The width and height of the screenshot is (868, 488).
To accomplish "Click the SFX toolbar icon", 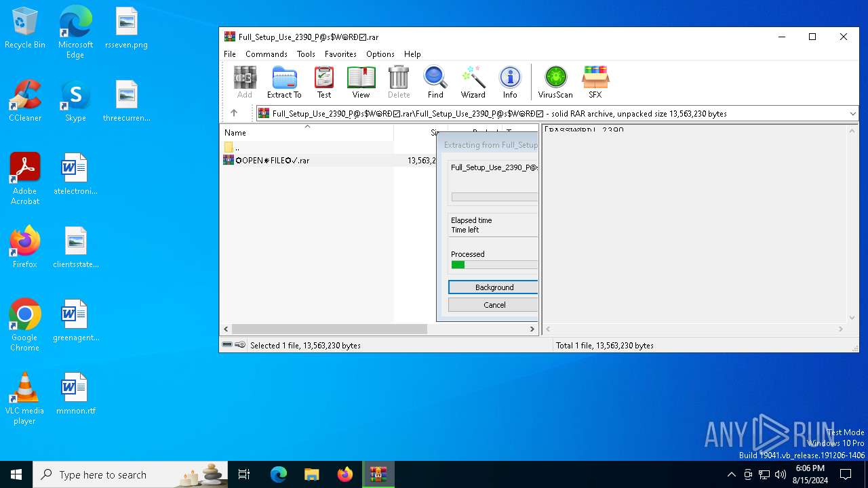I will (x=595, y=83).
